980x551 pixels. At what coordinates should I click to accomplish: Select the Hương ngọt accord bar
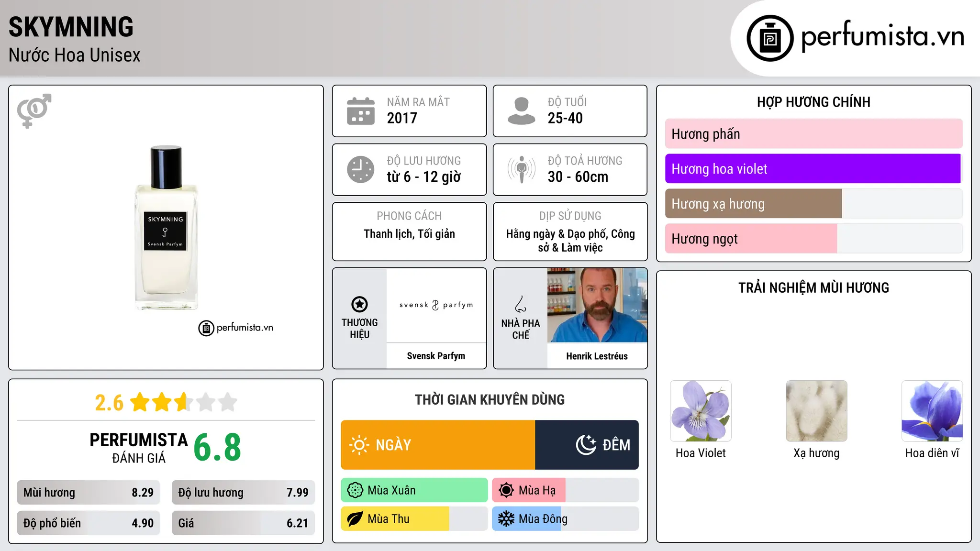pyautogui.click(x=813, y=239)
